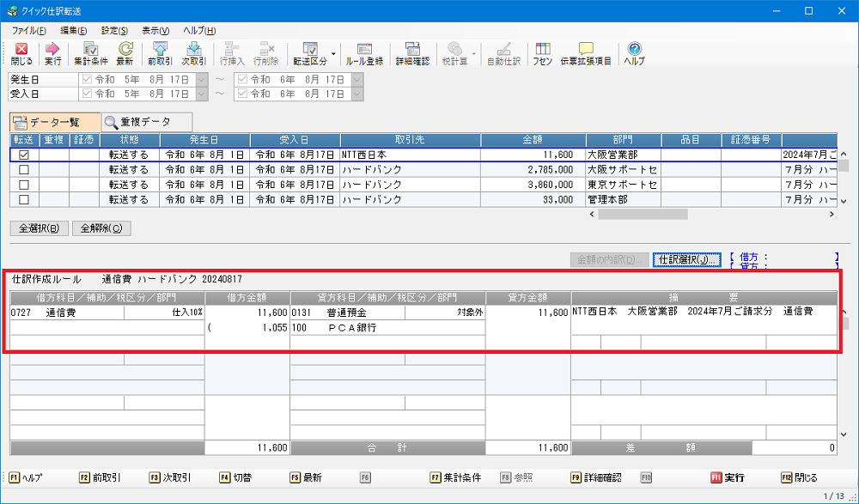The height and width of the screenshot is (504, 859).
Task: Click the F1 ヘルプ function key
Action: point(26,477)
